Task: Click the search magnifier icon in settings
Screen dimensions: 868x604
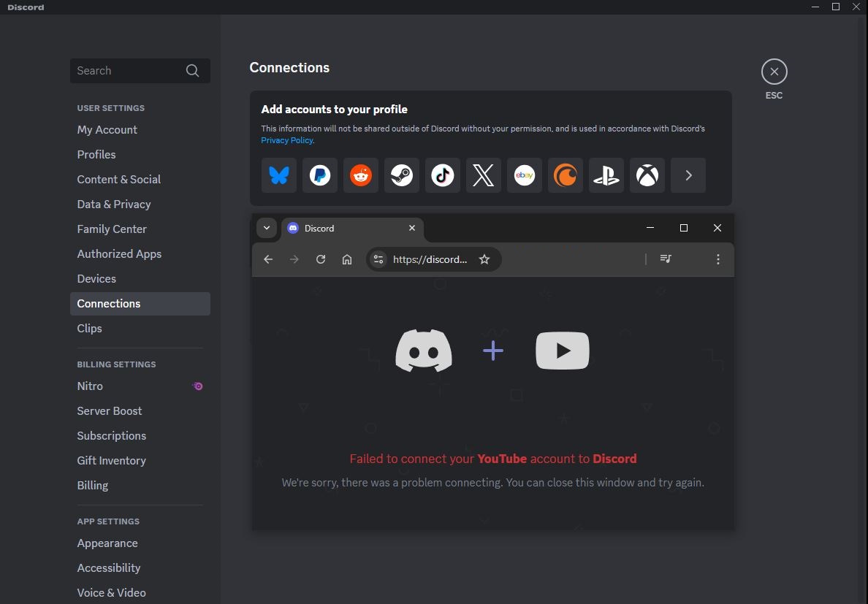Action: pyautogui.click(x=192, y=71)
